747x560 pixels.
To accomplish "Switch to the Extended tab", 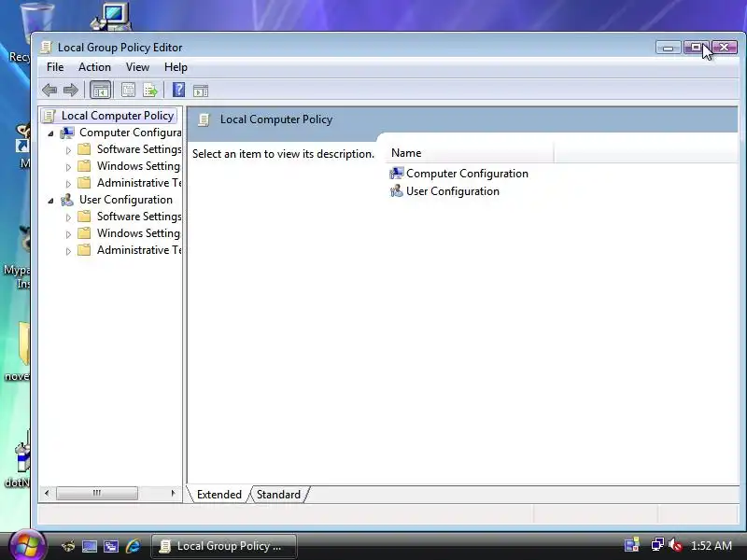I will pyautogui.click(x=219, y=495).
